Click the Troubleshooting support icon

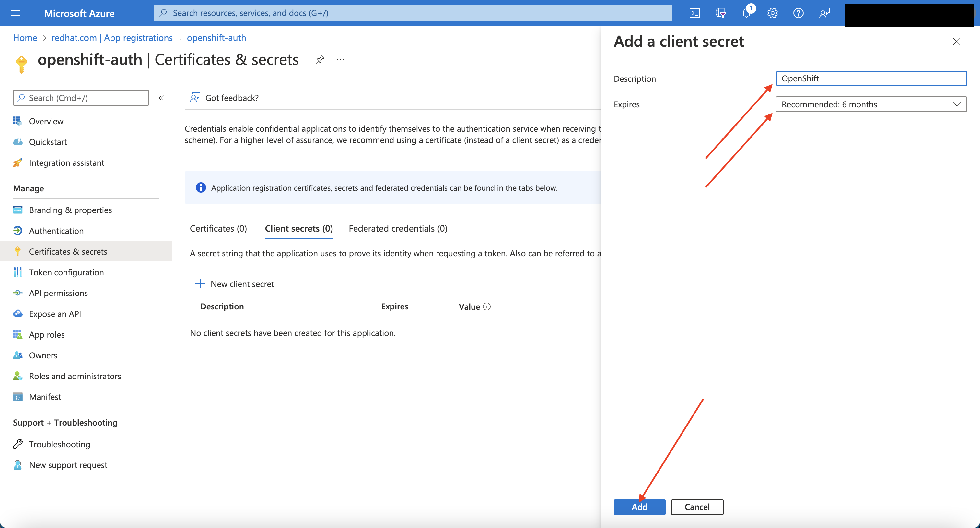[18, 443]
